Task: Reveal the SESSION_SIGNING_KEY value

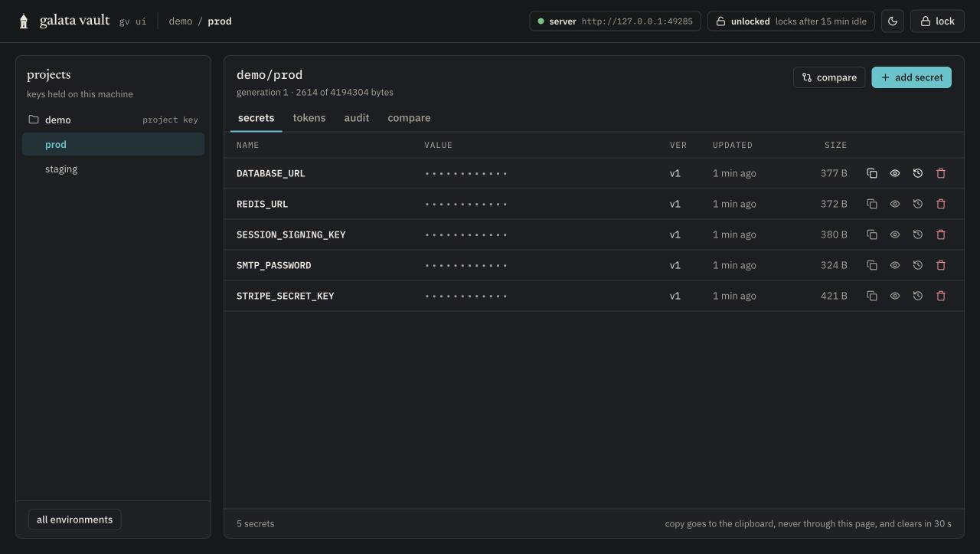Action: 894,234
